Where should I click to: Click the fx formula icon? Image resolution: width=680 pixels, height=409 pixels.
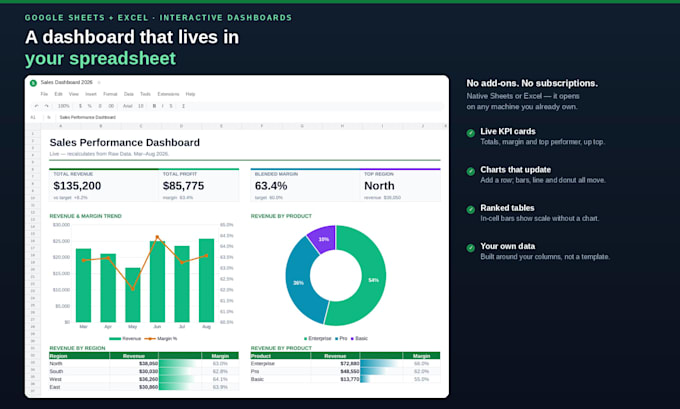click(49, 118)
